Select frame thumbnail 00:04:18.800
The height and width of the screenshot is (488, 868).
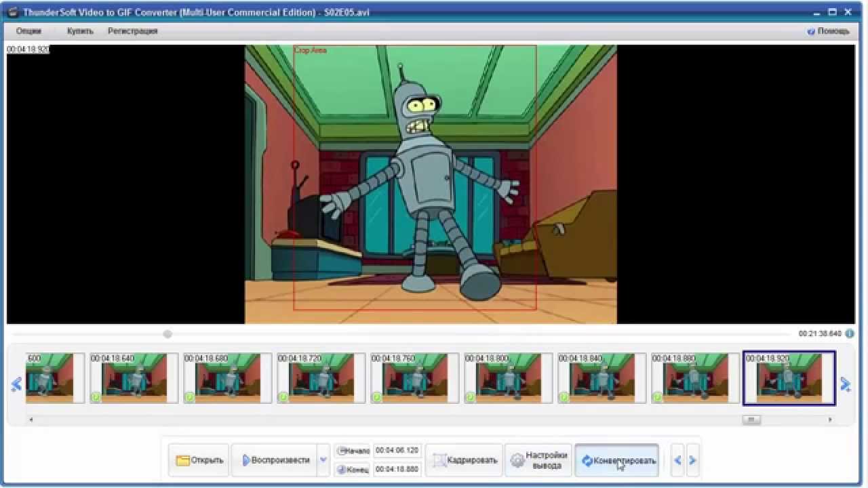point(508,378)
